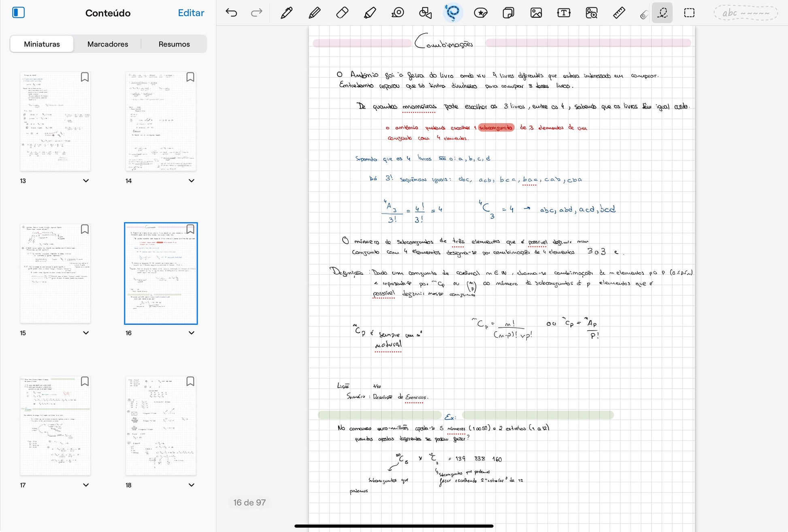Switch to the Marcadores tab
The image size is (788, 532).
click(108, 44)
